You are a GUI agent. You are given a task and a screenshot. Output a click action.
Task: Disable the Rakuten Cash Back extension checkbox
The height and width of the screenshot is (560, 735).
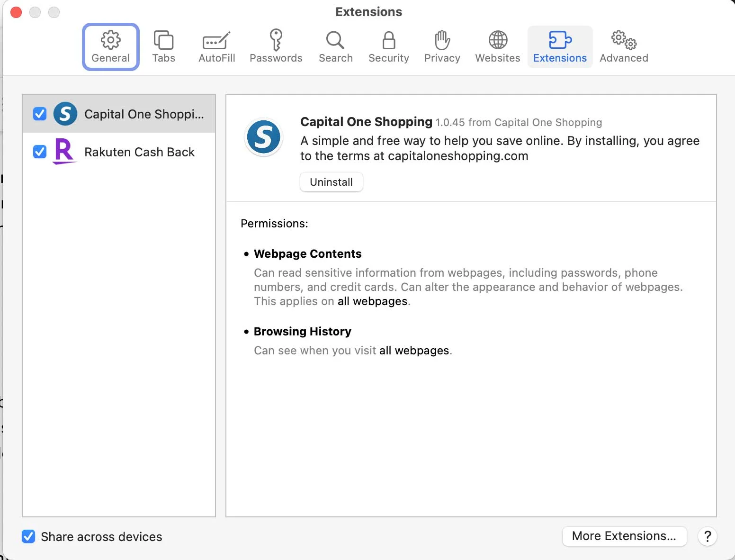pos(40,152)
